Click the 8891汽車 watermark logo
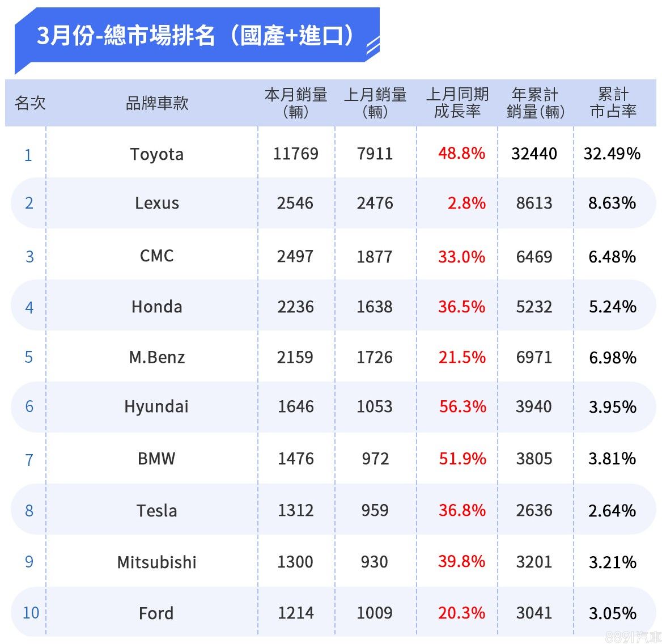Viewport: 662px width, 644px height. [x=633, y=637]
